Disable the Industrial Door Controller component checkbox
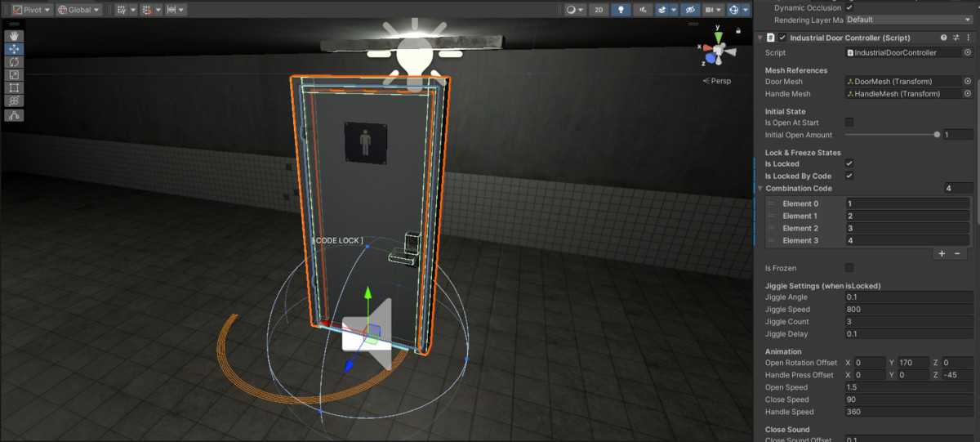The height and width of the screenshot is (442, 980). pos(782,38)
